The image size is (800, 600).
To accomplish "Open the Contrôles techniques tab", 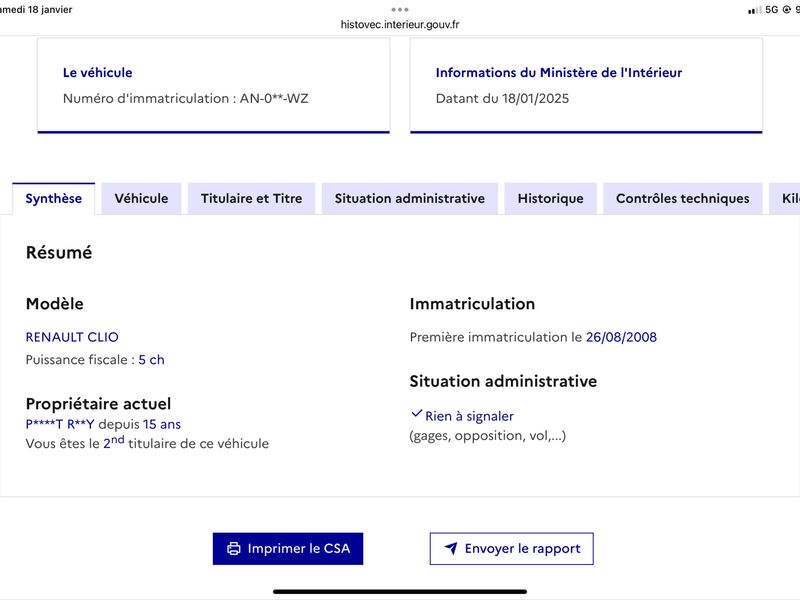I will tap(683, 198).
